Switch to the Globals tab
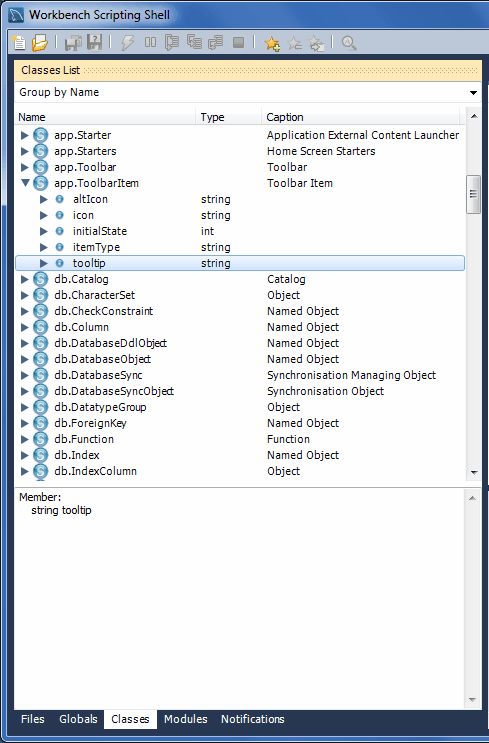This screenshot has height=743, width=489. [78, 719]
